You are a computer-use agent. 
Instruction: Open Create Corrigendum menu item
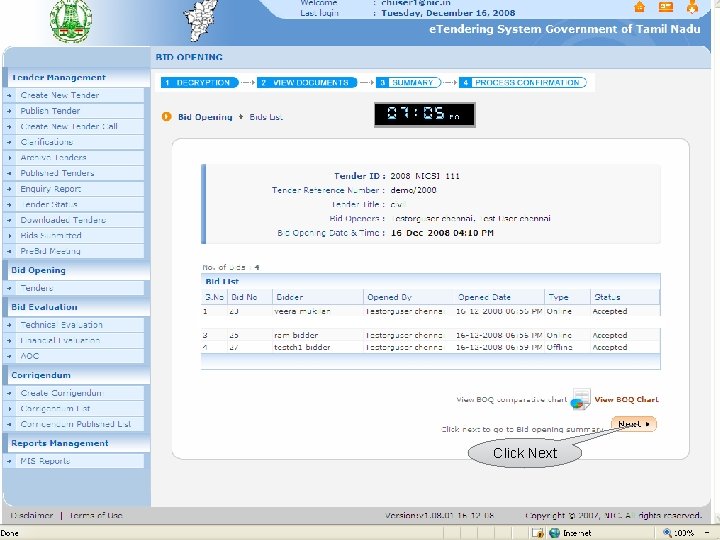tap(61, 393)
